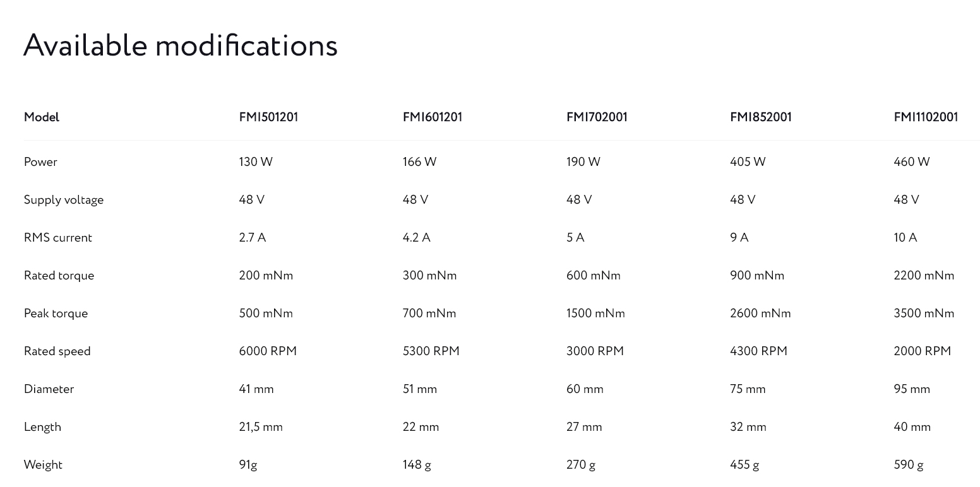Click the 455 g weight value
Image resolution: width=980 pixels, height=487 pixels.
744,465
